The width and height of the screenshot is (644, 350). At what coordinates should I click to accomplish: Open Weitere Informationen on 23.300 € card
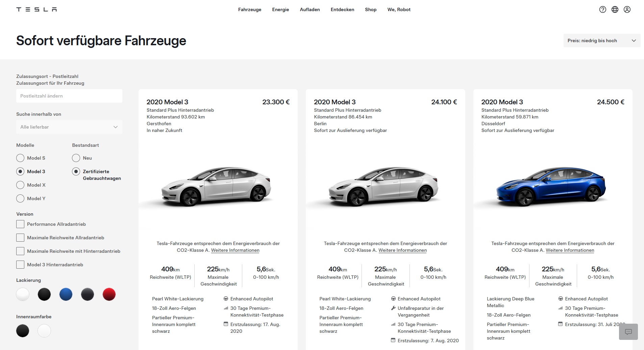(235, 250)
